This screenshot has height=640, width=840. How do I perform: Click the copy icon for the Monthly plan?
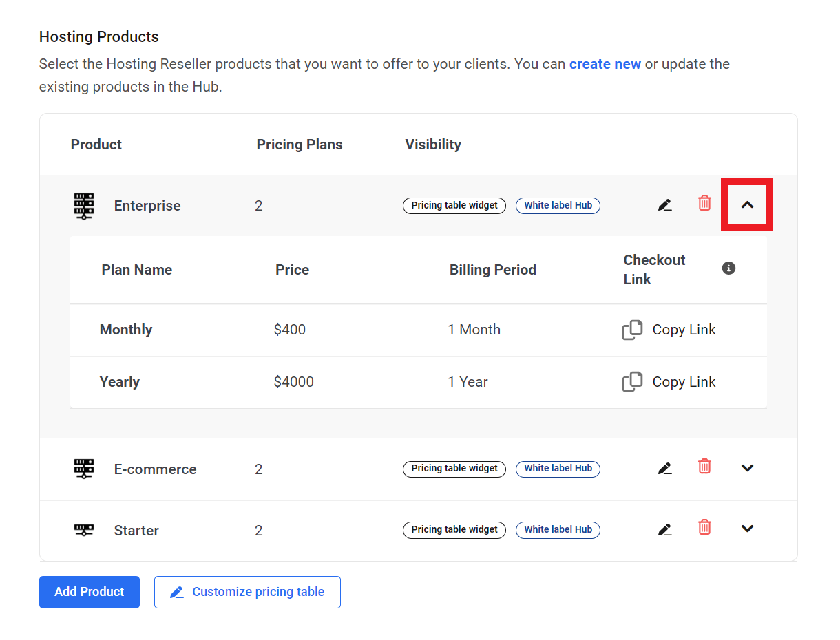coord(632,330)
